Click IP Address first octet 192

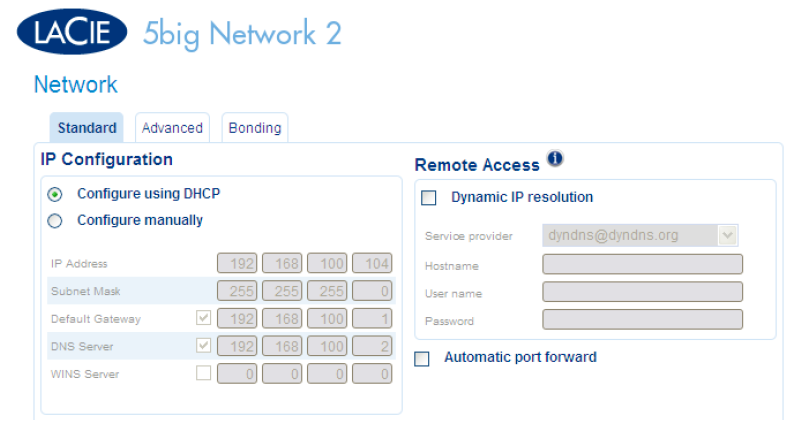(x=237, y=263)
